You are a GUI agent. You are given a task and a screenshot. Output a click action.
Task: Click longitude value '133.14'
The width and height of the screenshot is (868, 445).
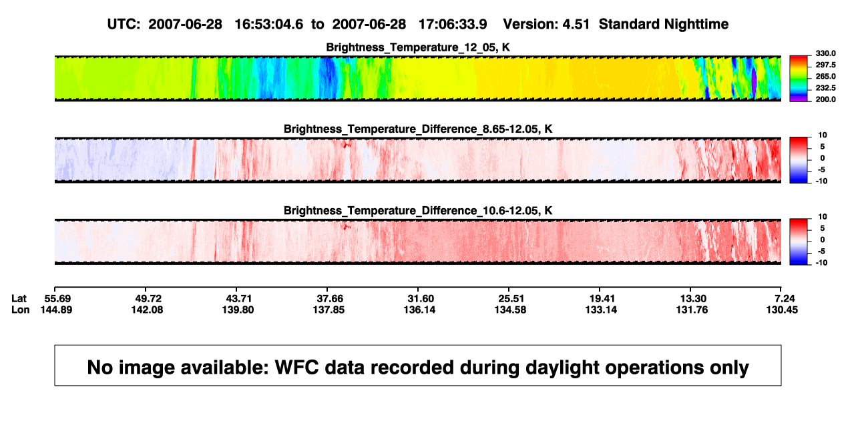pos(601,310)
